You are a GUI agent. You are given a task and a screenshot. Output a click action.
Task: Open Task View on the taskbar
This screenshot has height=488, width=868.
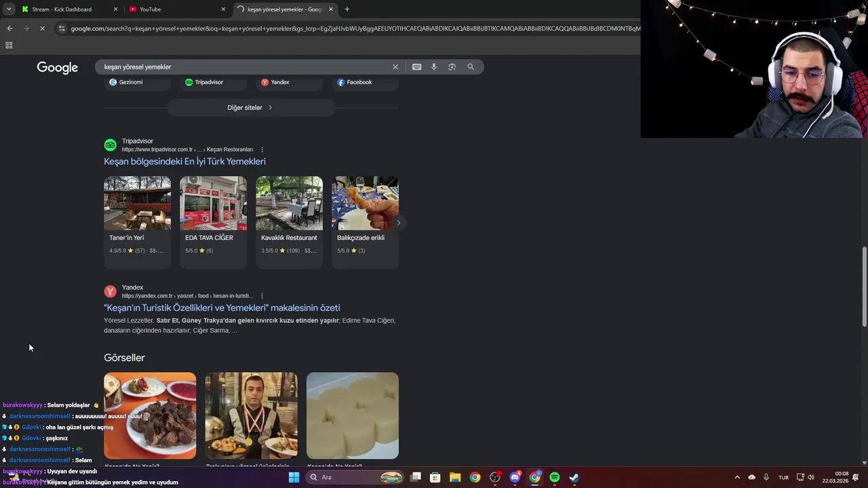[416, 477]
